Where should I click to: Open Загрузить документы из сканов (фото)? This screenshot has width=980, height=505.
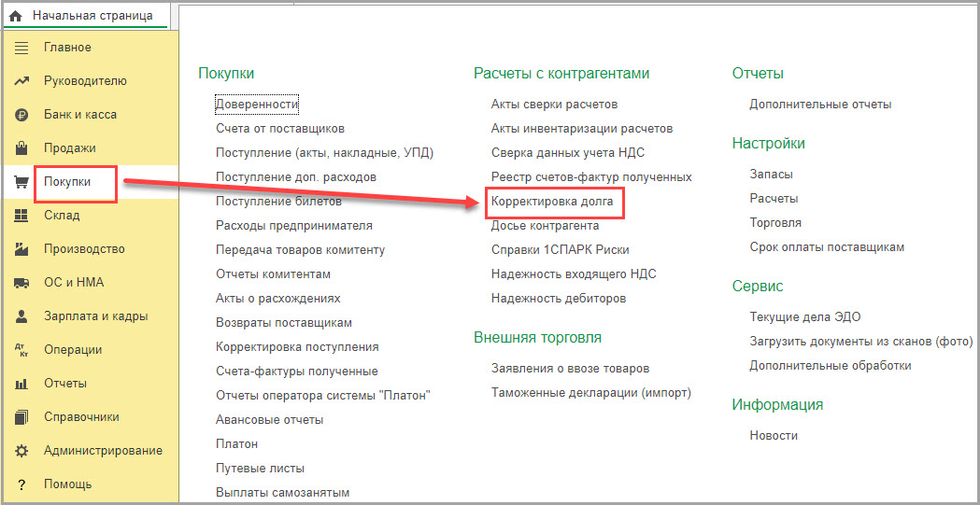coord(861,342)
